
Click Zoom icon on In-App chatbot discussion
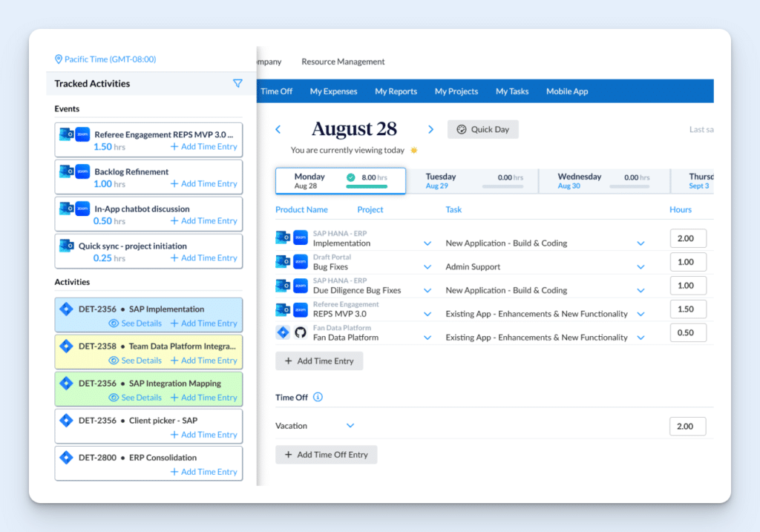pyautogui.click(x=83, y=208)
